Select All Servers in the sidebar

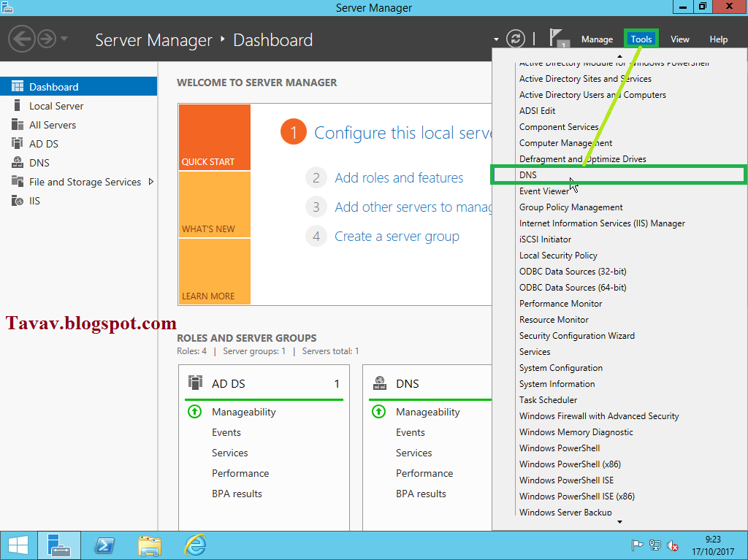coord(52,125)
